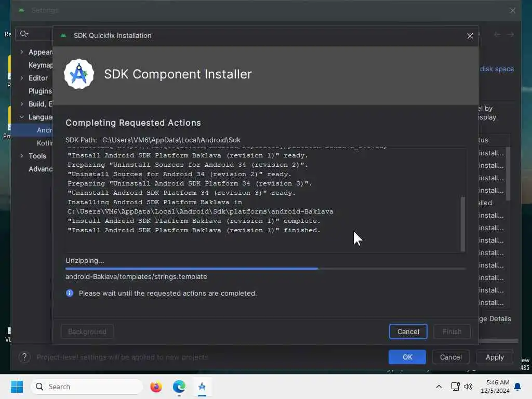Open Firefox from the taskbar
The width and height of the screenshot is (532, 399).
[156, 387]
